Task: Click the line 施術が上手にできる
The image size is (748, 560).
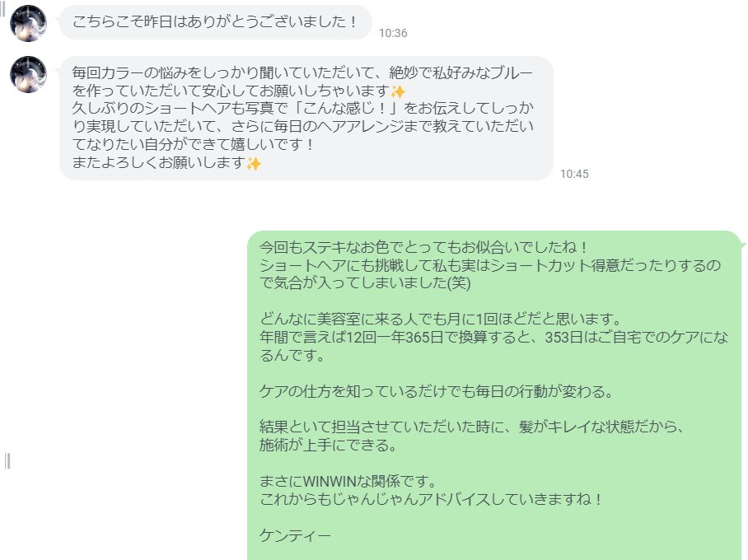Action: pyautogui.click(x=328, y=445)
